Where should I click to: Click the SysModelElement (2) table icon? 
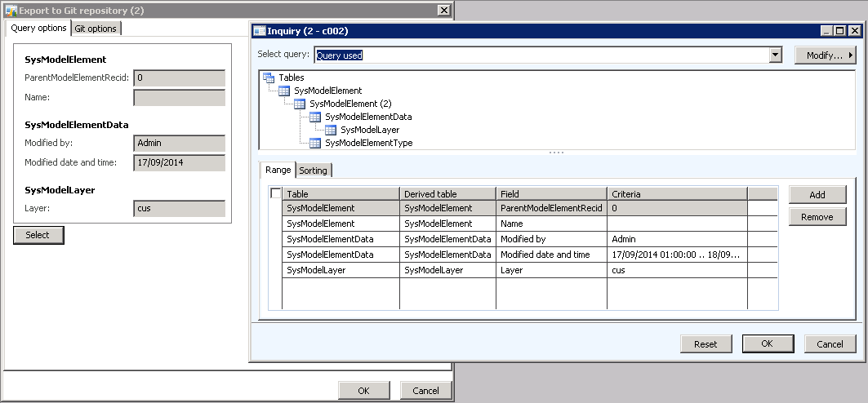pos(300,104)
